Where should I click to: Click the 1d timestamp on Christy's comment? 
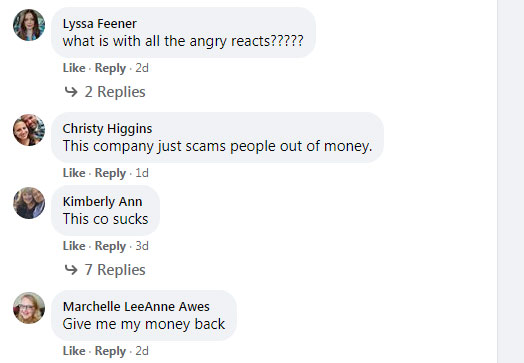pyautogui.click(x=142, y=173)
